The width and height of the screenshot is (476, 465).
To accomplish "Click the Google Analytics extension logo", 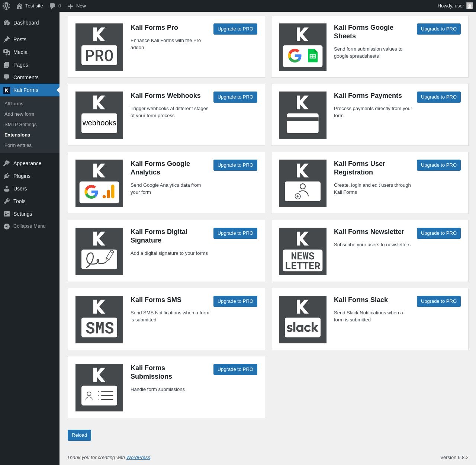I will click(99, 183).
